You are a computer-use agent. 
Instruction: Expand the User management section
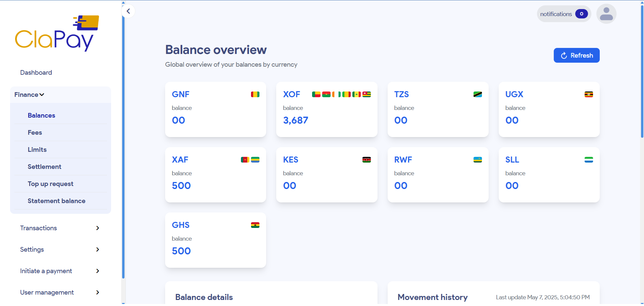(x=47, y=292)
